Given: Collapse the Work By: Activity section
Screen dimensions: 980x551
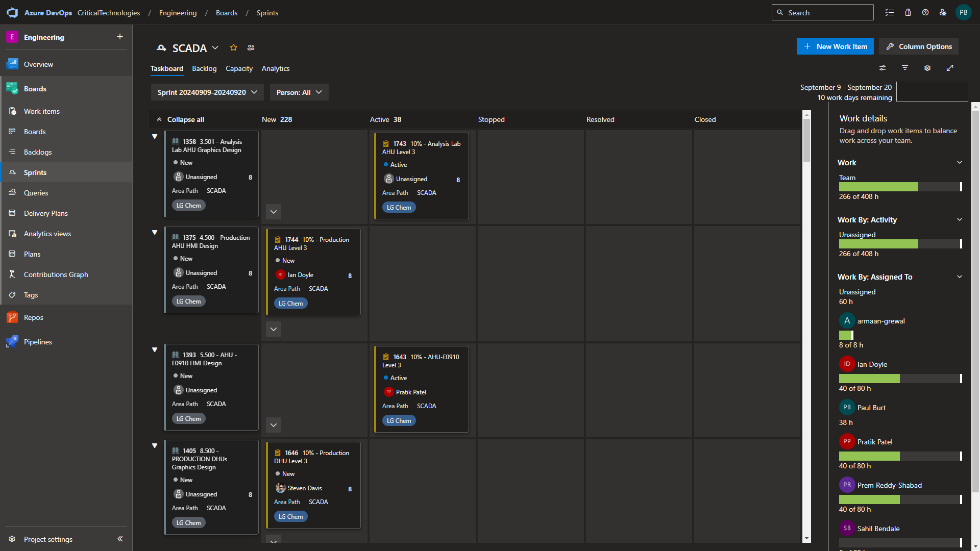Looking at the screenshot, I should point(960,220).
